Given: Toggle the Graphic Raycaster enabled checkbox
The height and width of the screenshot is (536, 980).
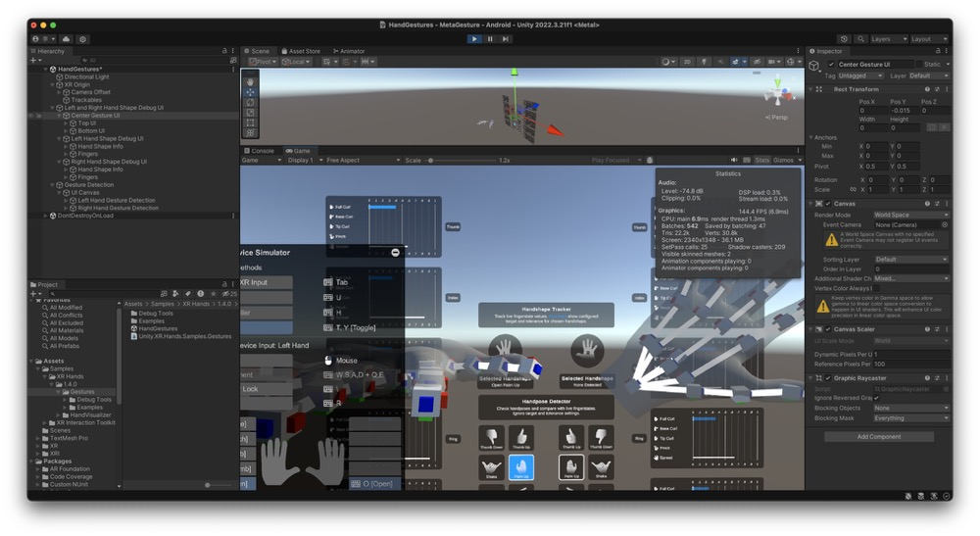Looking at the screenshot, I should click(x=828, y=378).
